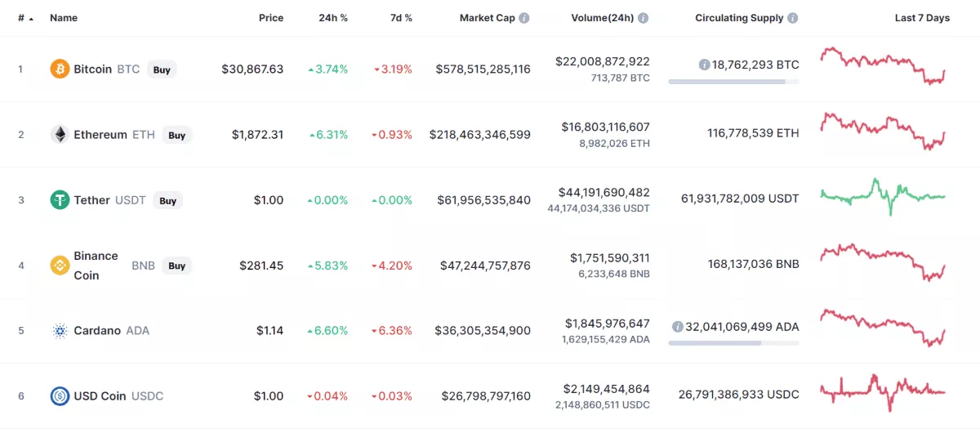
Task: Open the Binance Coin name link
Action: click(96, 266)
